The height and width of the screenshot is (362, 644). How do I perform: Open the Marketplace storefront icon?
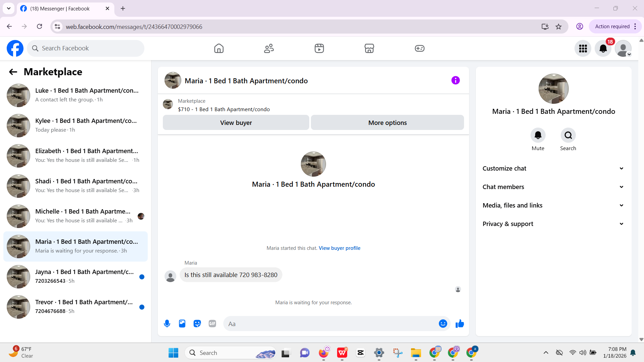point(369,48)
